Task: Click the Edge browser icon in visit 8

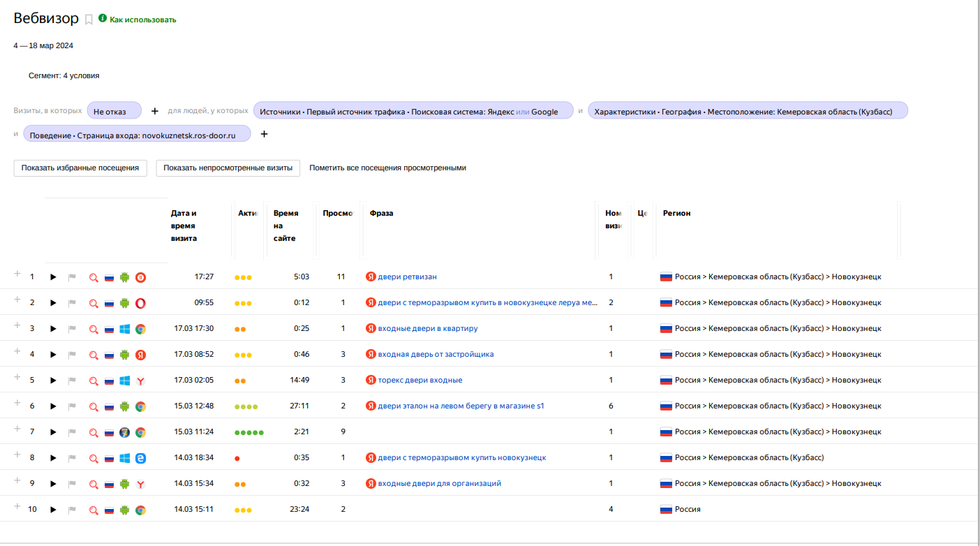Action: click(140, 458)
